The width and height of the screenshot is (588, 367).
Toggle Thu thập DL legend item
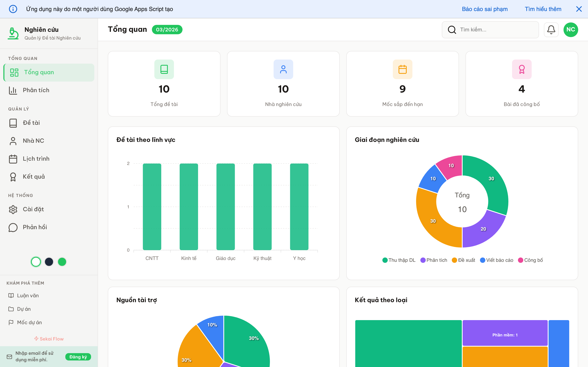coord(399,260)
